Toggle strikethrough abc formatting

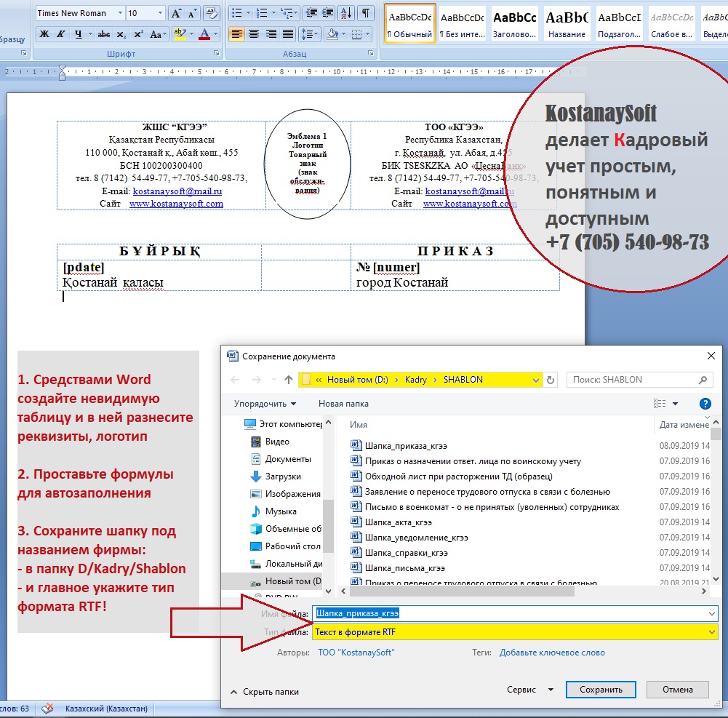[104, 34]
